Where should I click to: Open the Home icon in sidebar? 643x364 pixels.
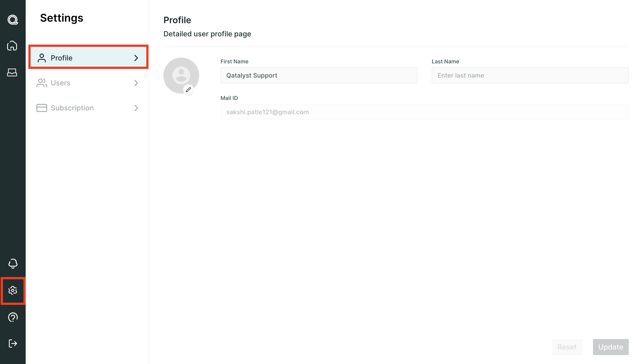[12, 46]
